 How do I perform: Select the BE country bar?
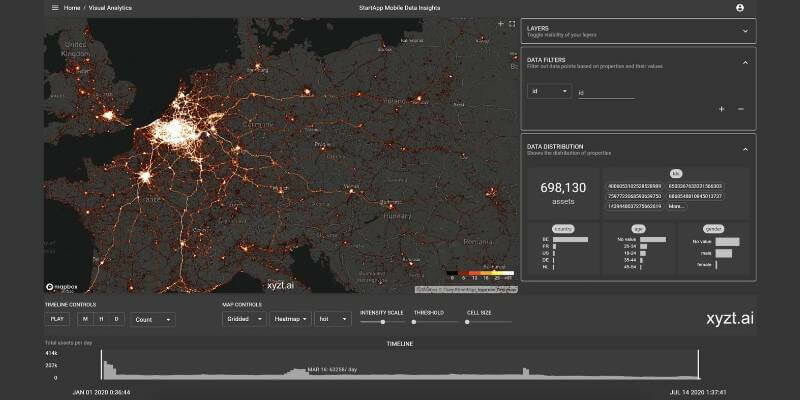click(x=570, y=239)
